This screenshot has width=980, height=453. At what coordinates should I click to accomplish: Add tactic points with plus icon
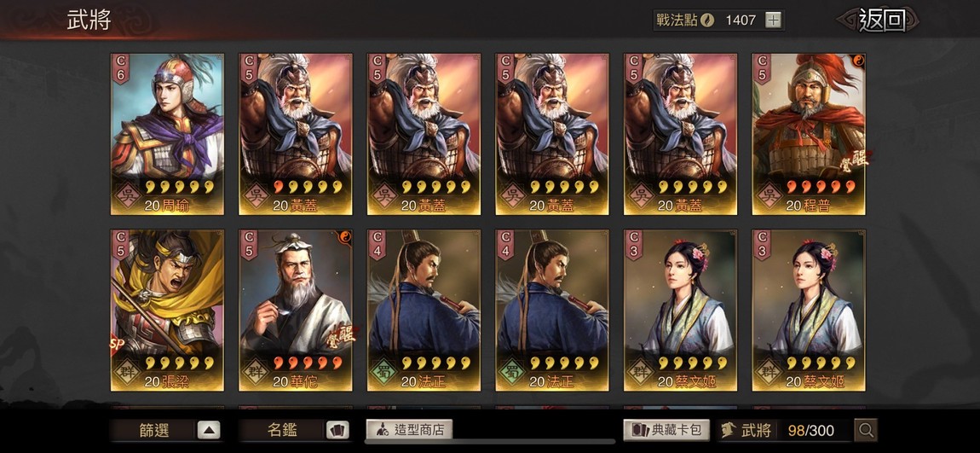click(773, 20)
